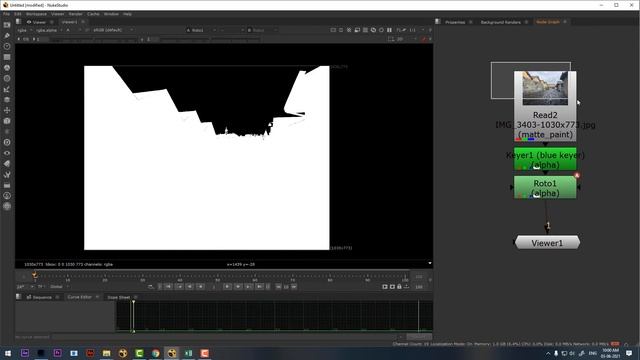
Task: Open the Help menu
Action: pos(127,14)
